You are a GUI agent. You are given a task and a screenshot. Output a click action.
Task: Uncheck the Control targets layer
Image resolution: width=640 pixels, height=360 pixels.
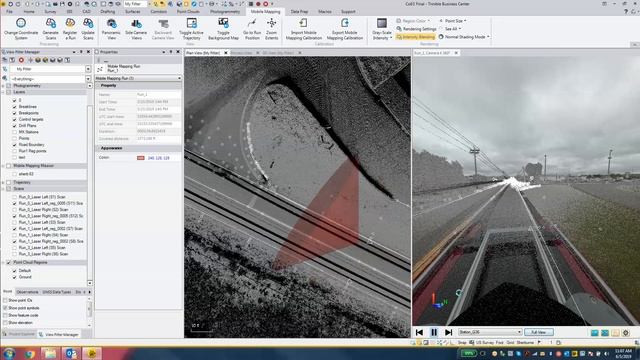coord(15,119)
